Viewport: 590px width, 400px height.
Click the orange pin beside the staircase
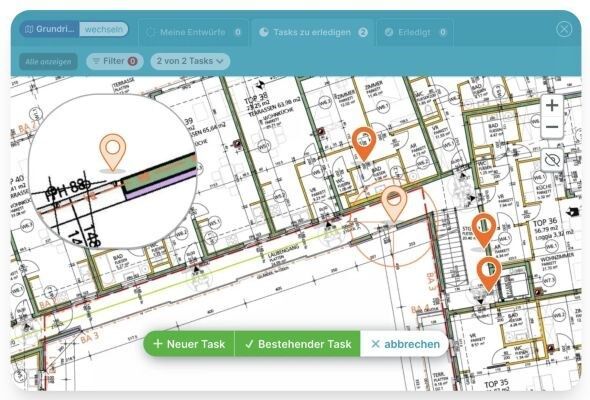484,230
